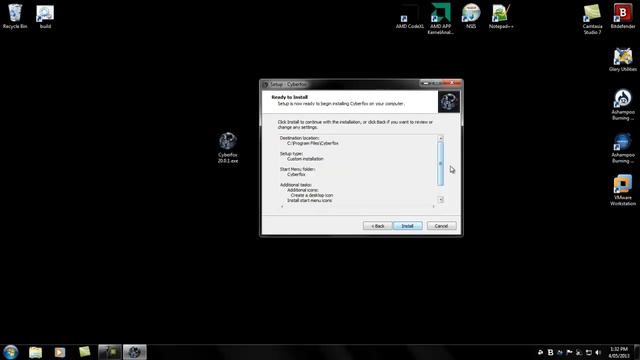The image size is (640, 360).
Task: Minimize the Cyberfox setup window
Action: (x=426, y=83)
